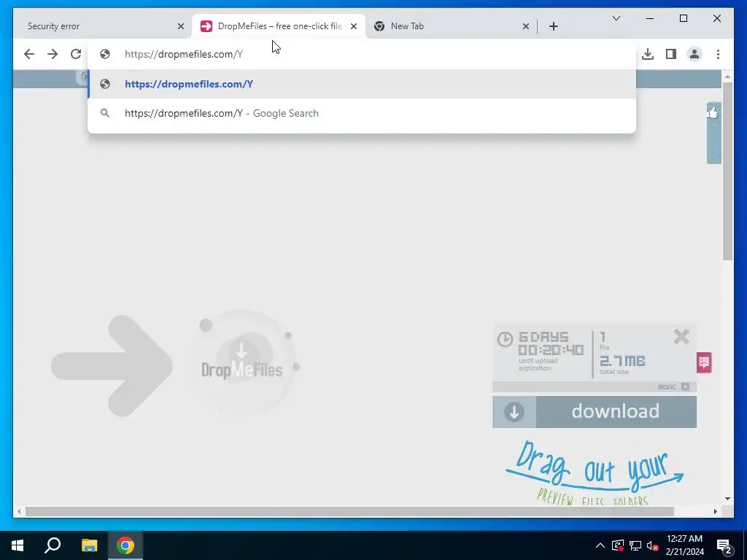
Task: Expand the MORE section
Action: [x=673, y=386]
